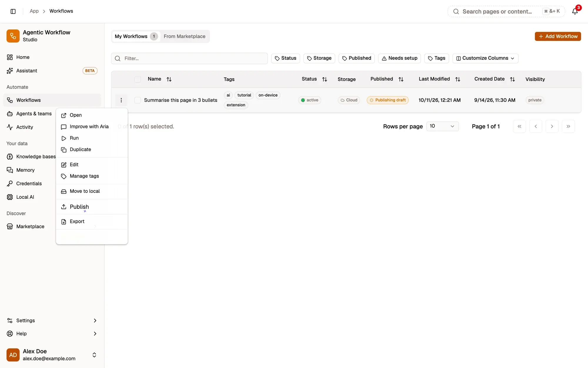Open Workflows in the sidebar
The image size is (588, 368).
[52, 100]
